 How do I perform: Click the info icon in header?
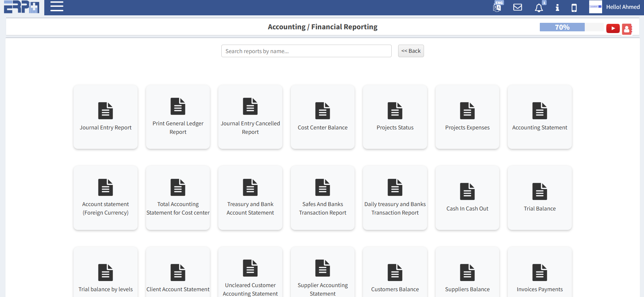point(557,7)
